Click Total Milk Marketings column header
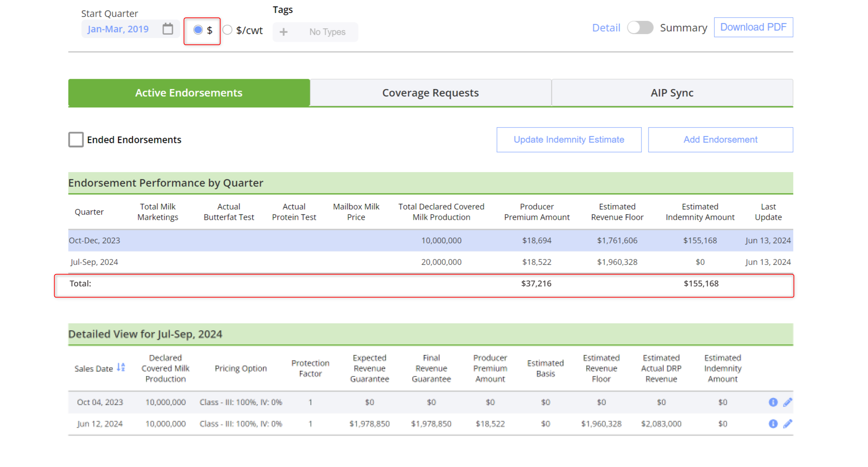 click(x=158, y=212)
